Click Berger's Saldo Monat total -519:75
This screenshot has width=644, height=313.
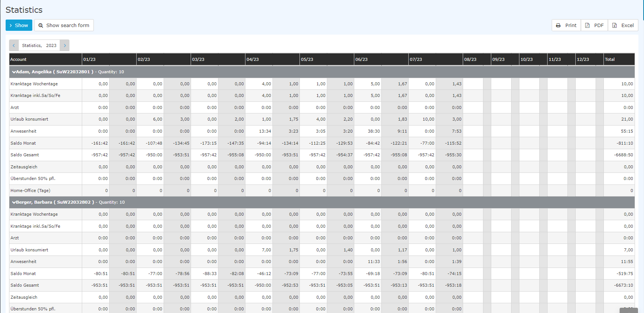624,274
